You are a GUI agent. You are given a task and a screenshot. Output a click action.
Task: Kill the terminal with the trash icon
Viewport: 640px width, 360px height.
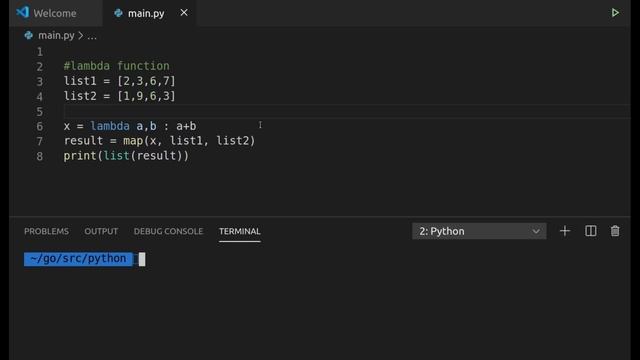tap(615, 231)
